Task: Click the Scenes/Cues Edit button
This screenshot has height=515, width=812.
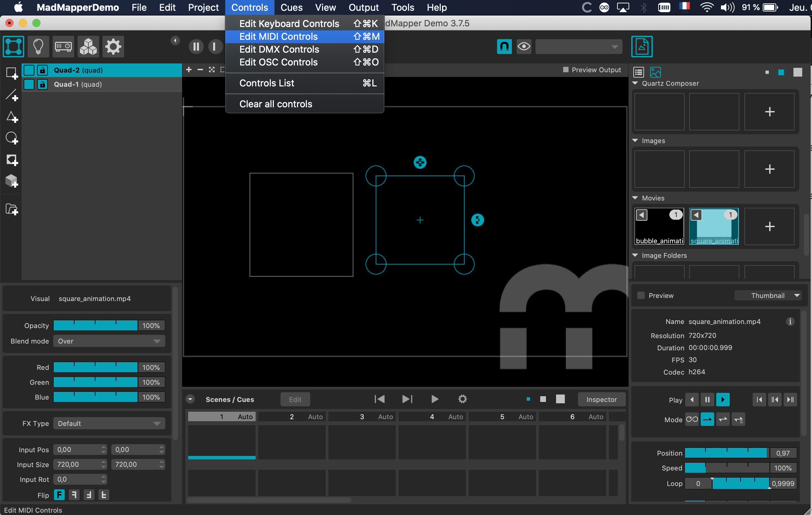Action: 295,399
